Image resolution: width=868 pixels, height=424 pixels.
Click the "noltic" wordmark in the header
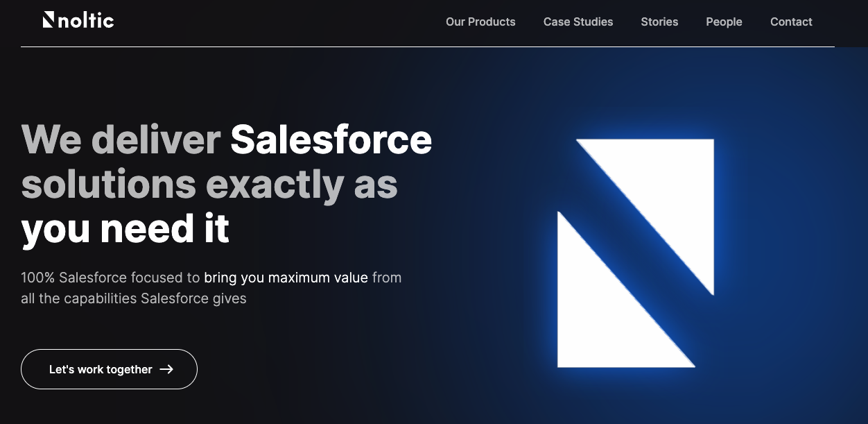point(86,21)
